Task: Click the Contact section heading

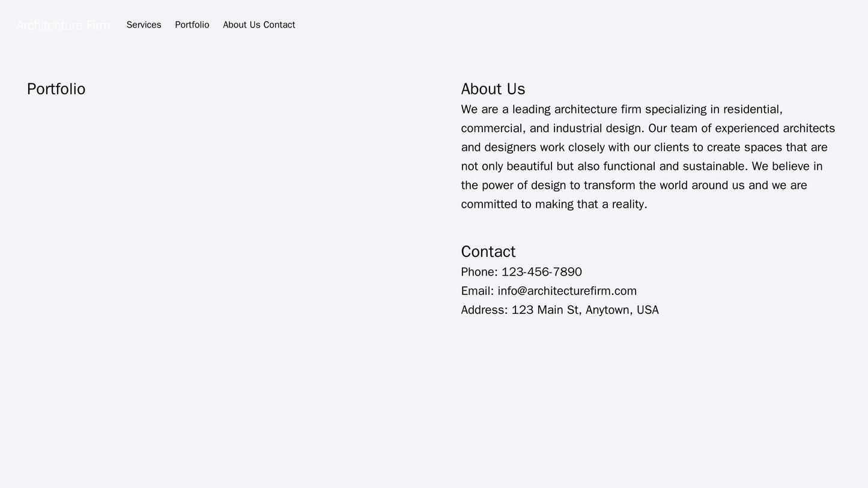Action: coord(488,252)
